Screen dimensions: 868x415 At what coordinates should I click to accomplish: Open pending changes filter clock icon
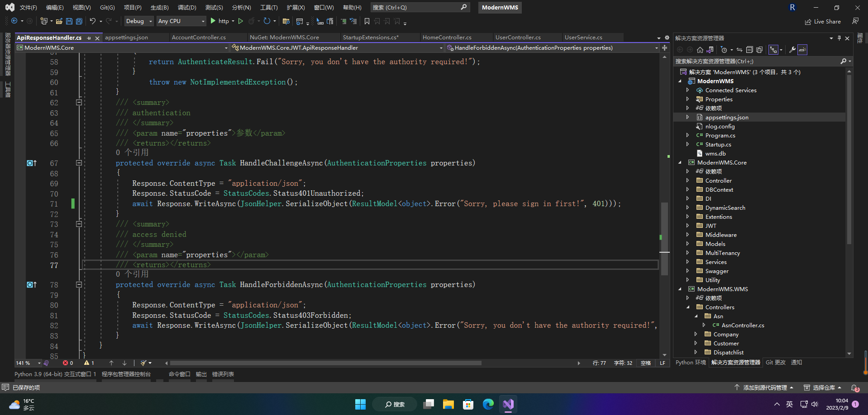point(724,50)
